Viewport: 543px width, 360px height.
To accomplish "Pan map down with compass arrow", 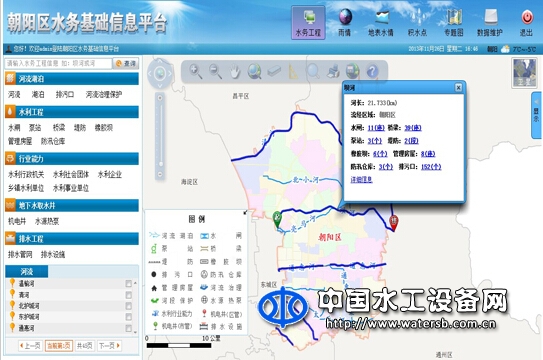I will [160, 85].
